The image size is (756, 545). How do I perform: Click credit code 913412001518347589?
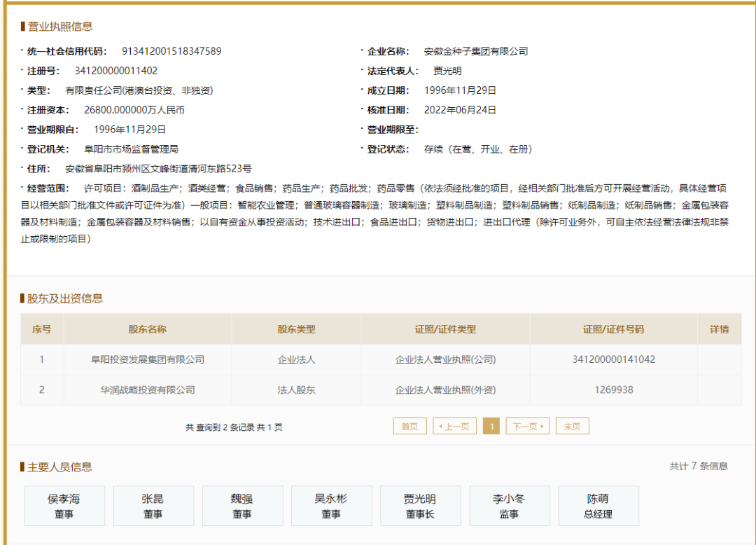[171, 51]
